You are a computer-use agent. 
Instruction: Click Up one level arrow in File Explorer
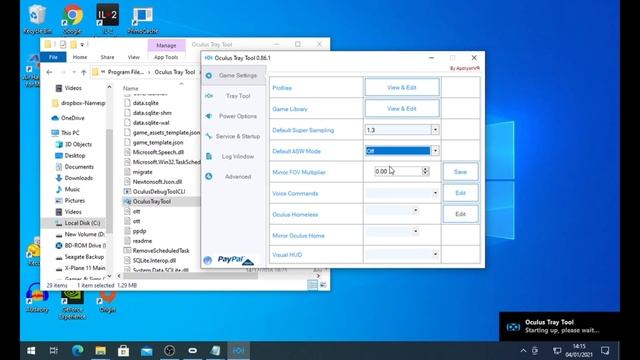[x=84, y=72]
